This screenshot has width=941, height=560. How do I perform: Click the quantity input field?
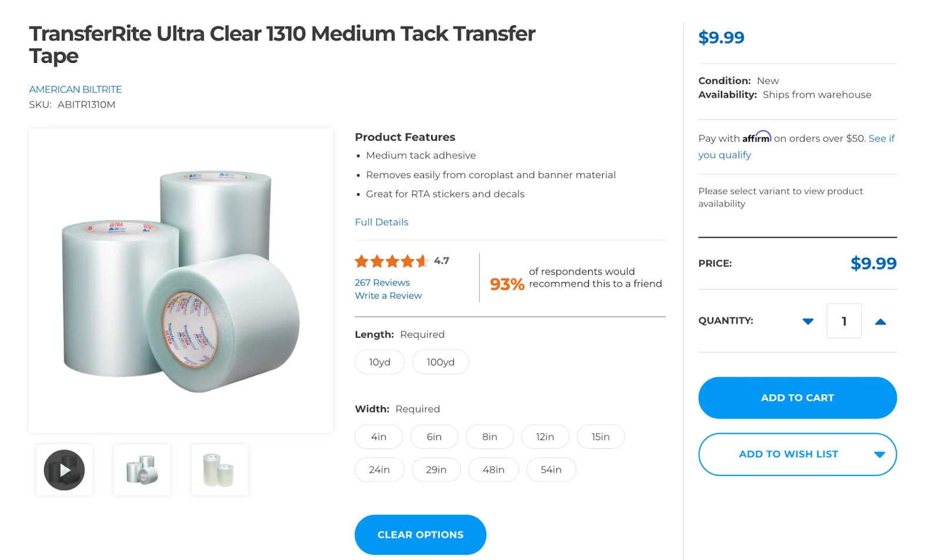pos(843,321)
